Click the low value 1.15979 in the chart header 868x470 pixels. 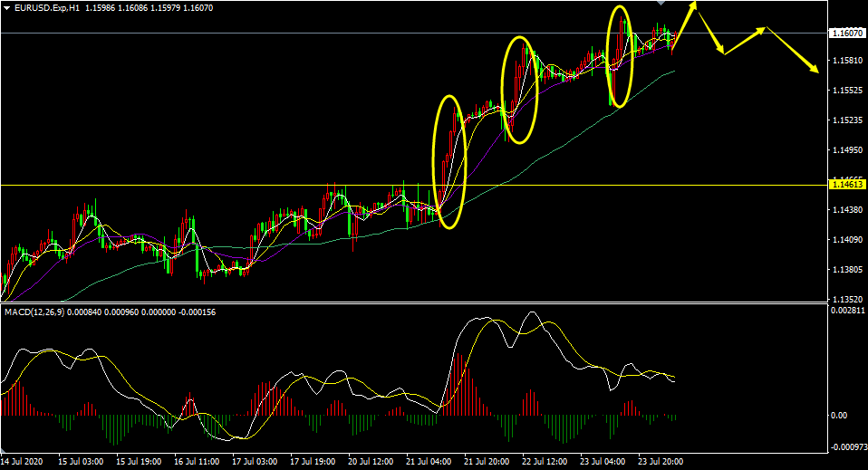pos(165,8)
